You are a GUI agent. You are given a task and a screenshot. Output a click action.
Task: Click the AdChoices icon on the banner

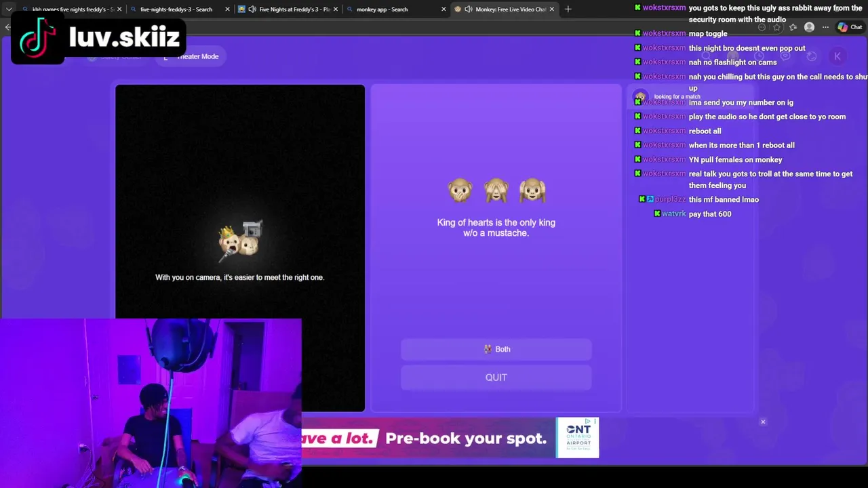click(588, 421)
